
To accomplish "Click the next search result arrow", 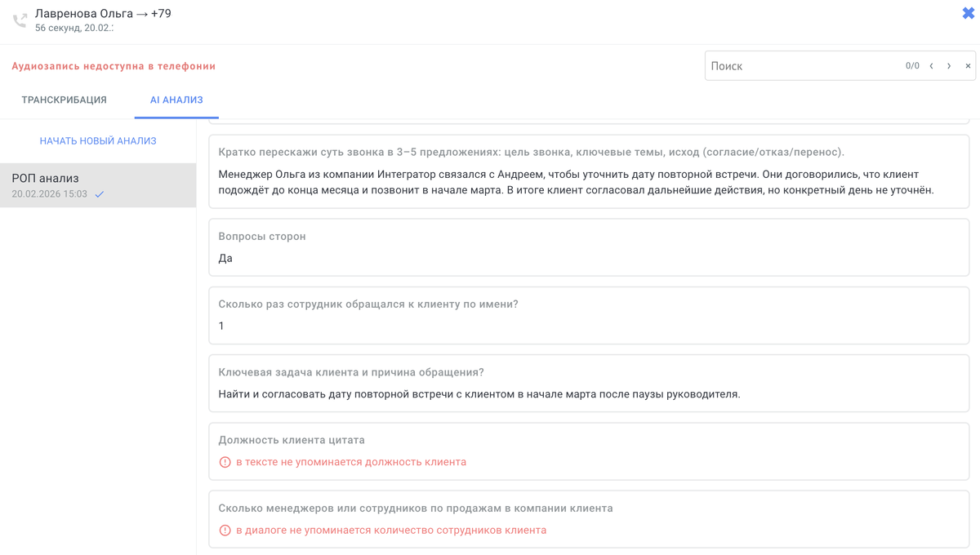I will pyautogui.click(x=950, y=66).
